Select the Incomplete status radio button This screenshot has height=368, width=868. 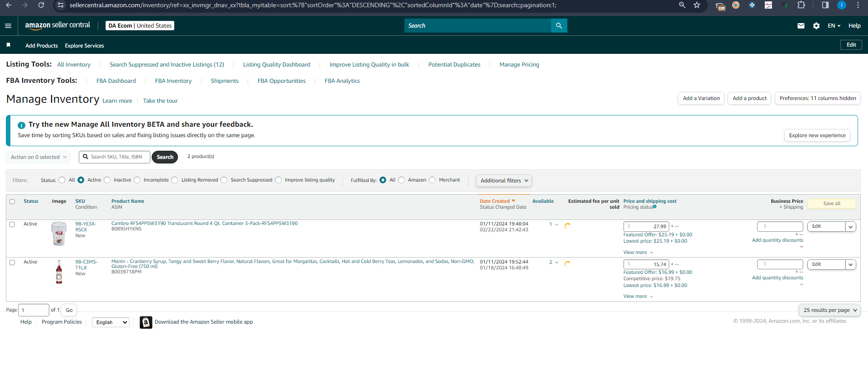[137, 180]
